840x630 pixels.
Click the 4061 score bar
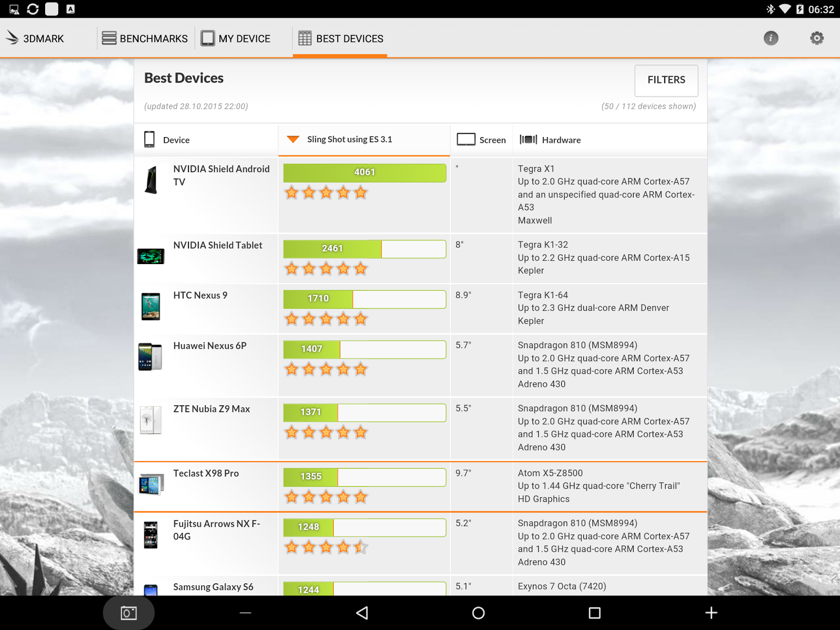coord(365,173)
